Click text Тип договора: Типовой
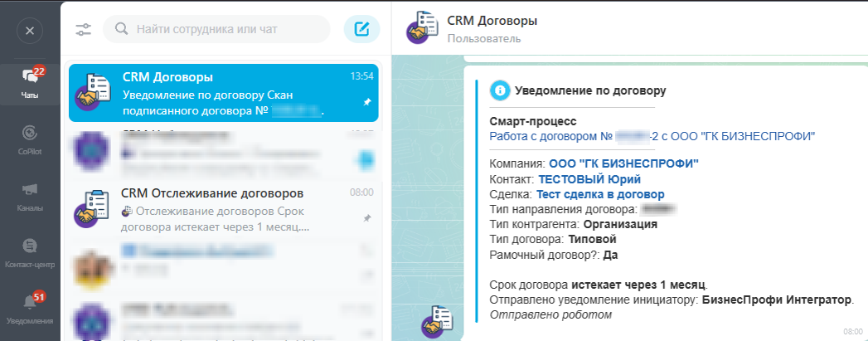The width and height of the screenshot is (868, 341). pos(553,240)
